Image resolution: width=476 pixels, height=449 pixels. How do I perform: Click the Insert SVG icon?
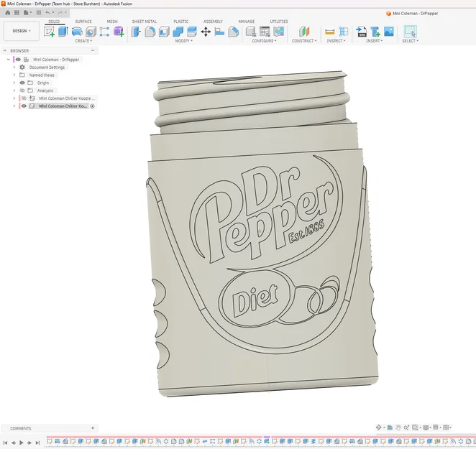pyautogui.click(x=361, y=32)
